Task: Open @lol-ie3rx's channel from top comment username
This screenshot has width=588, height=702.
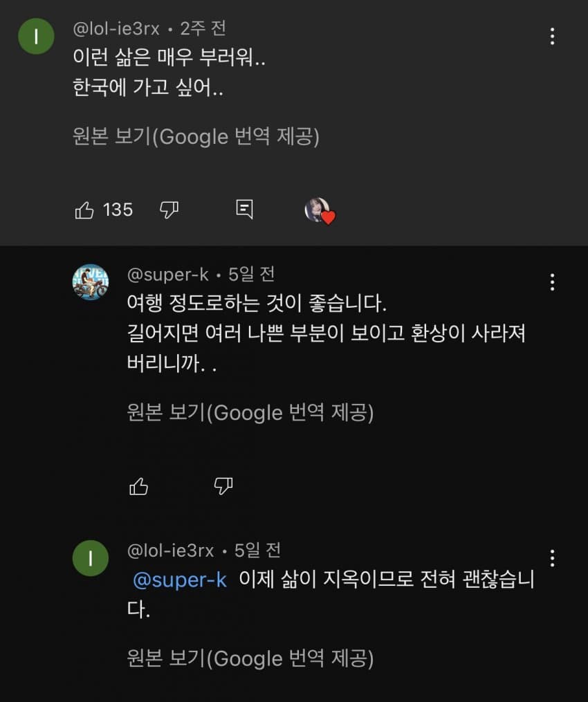Action: (116, 29)
